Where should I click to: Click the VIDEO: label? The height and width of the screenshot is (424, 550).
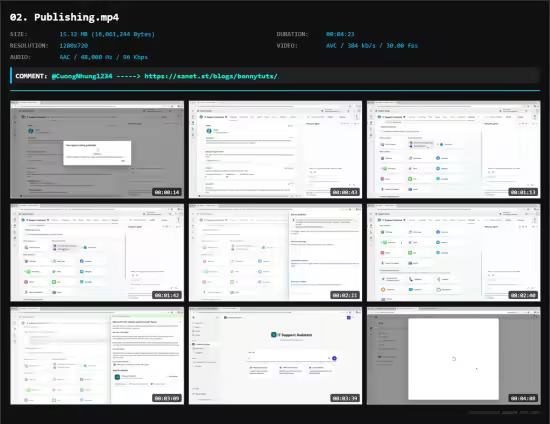(x=287, y=46)
